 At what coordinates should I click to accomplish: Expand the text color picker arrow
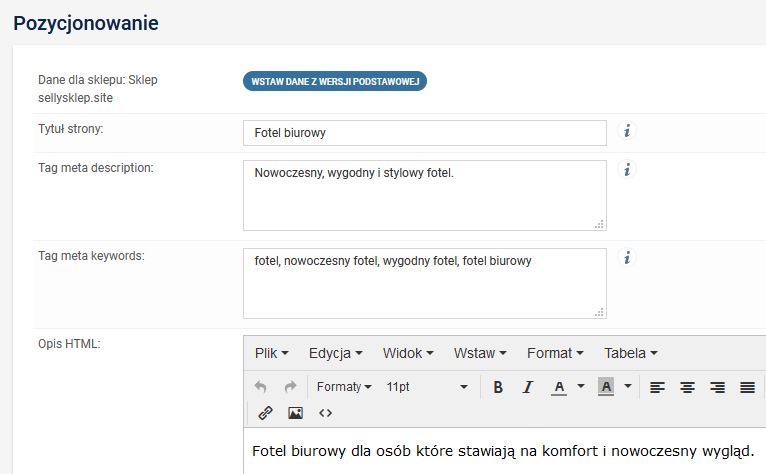pyautogui.click(x=580, y=387)
